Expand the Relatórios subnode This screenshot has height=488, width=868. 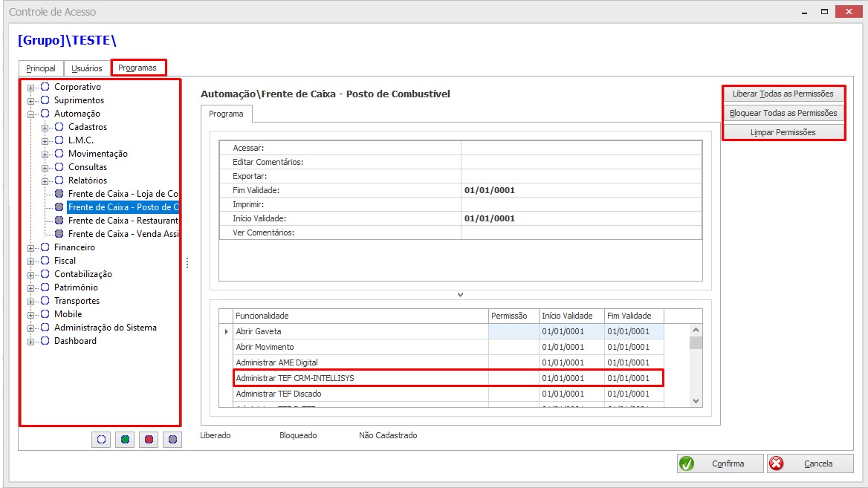(x=45, y=180)
